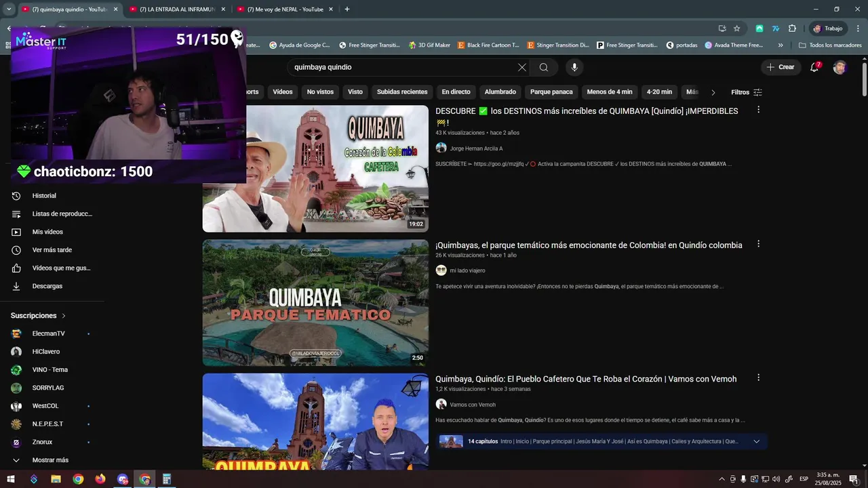The width and height of the screenshot is (868, 488).
Task: Select the En directo filter chip
Action: (456, 92)
